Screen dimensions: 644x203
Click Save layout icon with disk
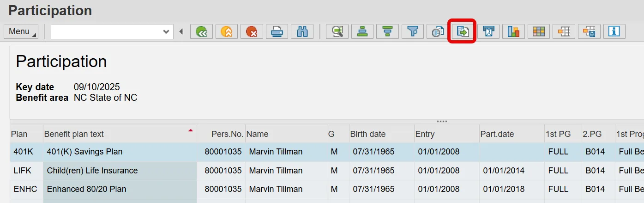tap(589, 31)
